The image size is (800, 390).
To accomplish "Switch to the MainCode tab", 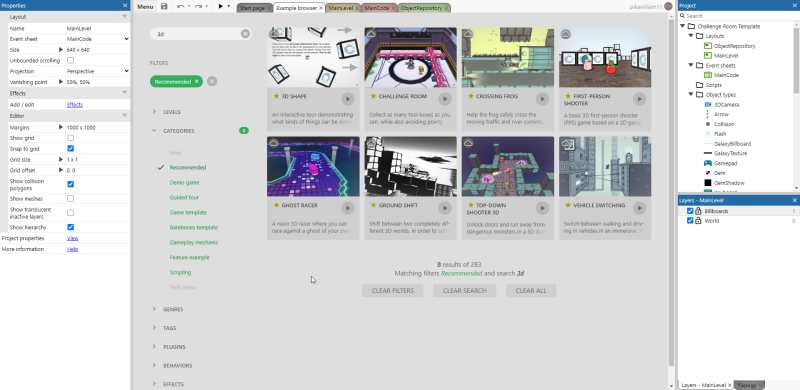I will click(377, 8).
